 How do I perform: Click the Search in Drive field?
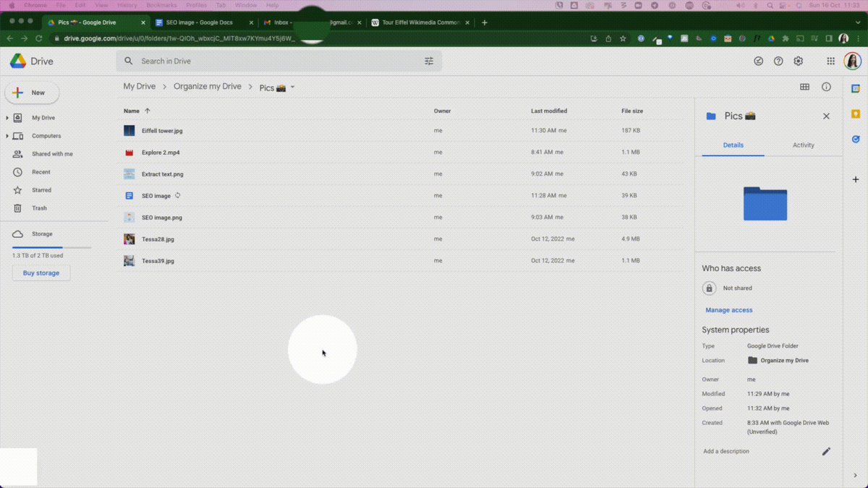point(279,61)
